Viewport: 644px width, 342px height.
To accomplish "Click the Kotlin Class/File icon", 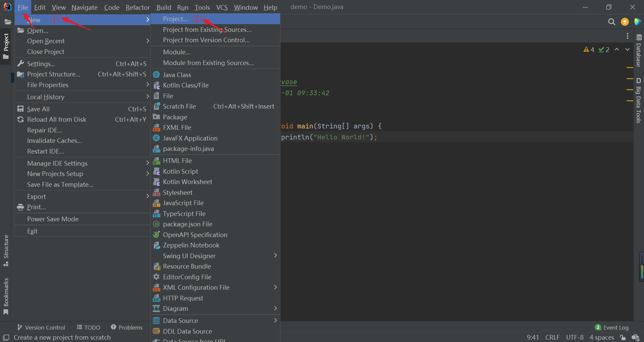I will (x=156, y=85).
